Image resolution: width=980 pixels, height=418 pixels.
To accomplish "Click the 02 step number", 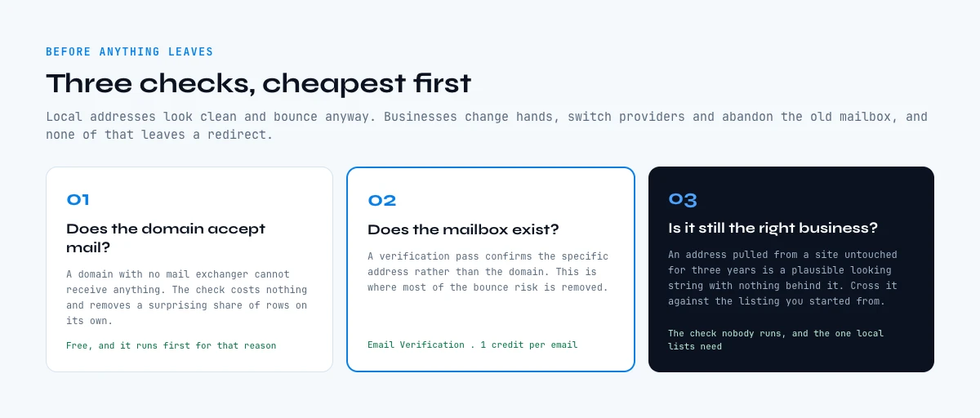I will pos(381,201).
